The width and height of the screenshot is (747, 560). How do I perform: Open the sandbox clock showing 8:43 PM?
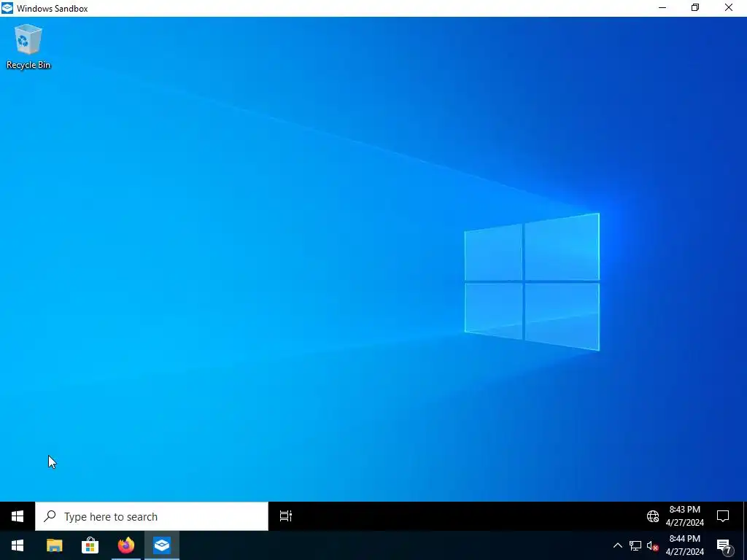[684, 516]
